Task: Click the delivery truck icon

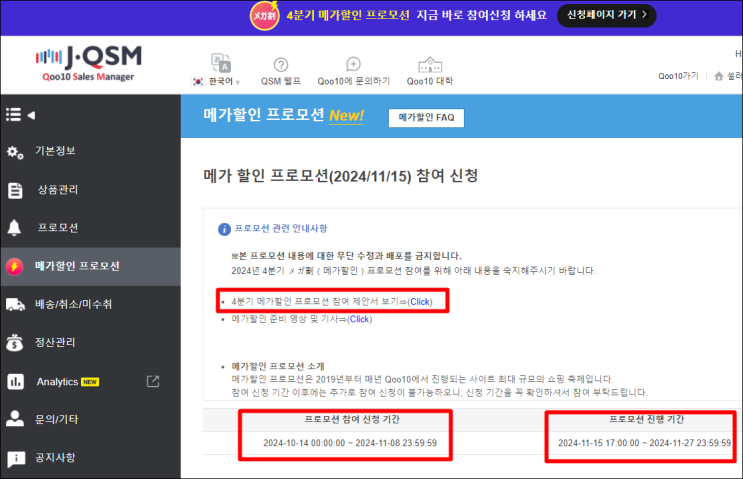Action: (15, 305)
